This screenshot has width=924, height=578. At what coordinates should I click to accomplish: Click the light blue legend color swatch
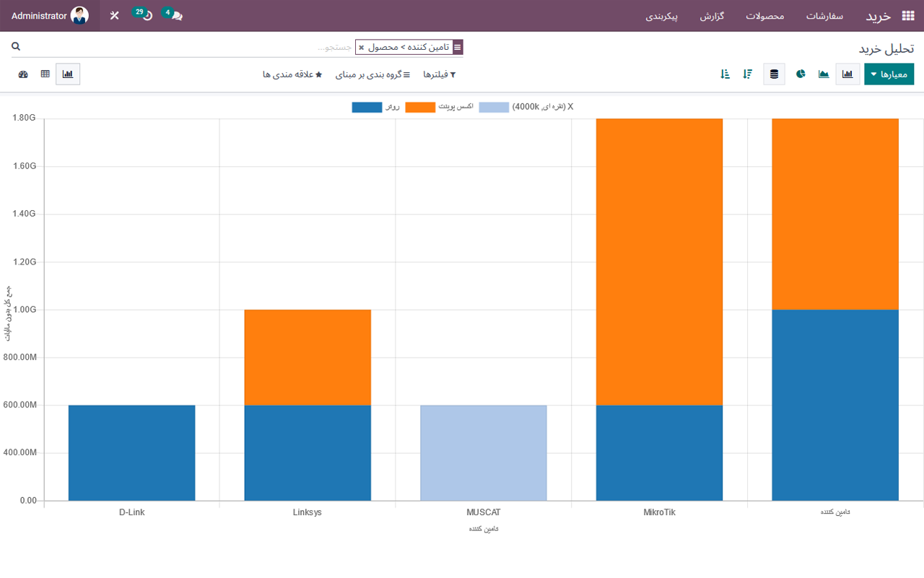[494, 107]
